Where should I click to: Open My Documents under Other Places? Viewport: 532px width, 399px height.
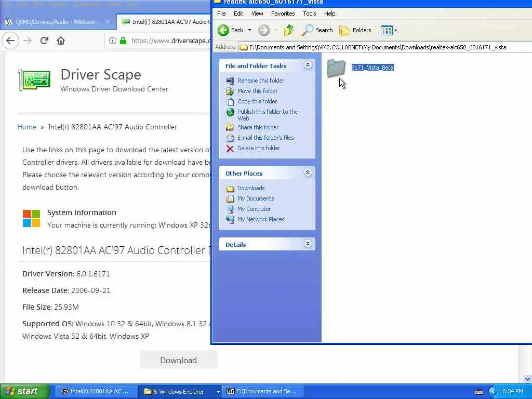(x=256, y=198)
